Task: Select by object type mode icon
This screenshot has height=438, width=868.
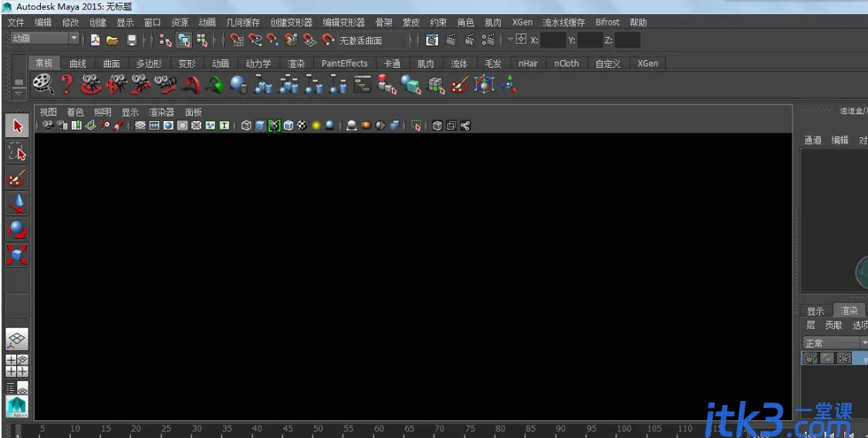Action: click(x=184, y=40)
